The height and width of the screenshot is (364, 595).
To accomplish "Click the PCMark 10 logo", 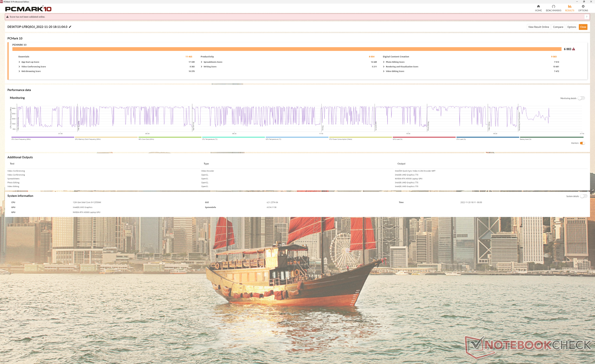I will point(28,9).
